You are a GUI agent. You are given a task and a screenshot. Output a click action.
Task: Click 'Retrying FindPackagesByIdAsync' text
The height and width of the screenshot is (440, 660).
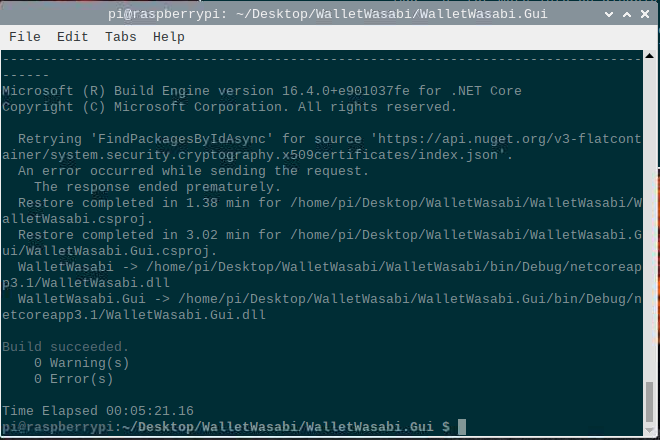(x=147, y=139)
